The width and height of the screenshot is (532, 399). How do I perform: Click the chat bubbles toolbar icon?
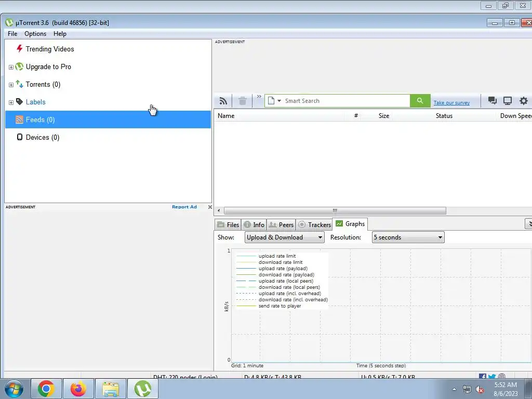pyautogui.click(x=493, y=100)
